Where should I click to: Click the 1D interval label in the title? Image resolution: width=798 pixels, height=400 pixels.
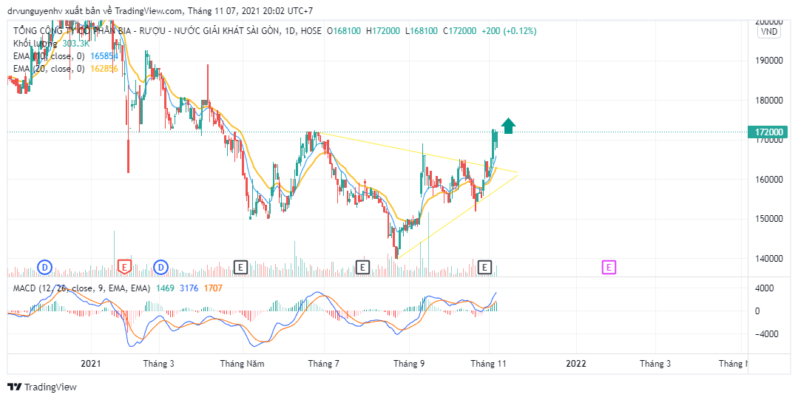(290, 31)
